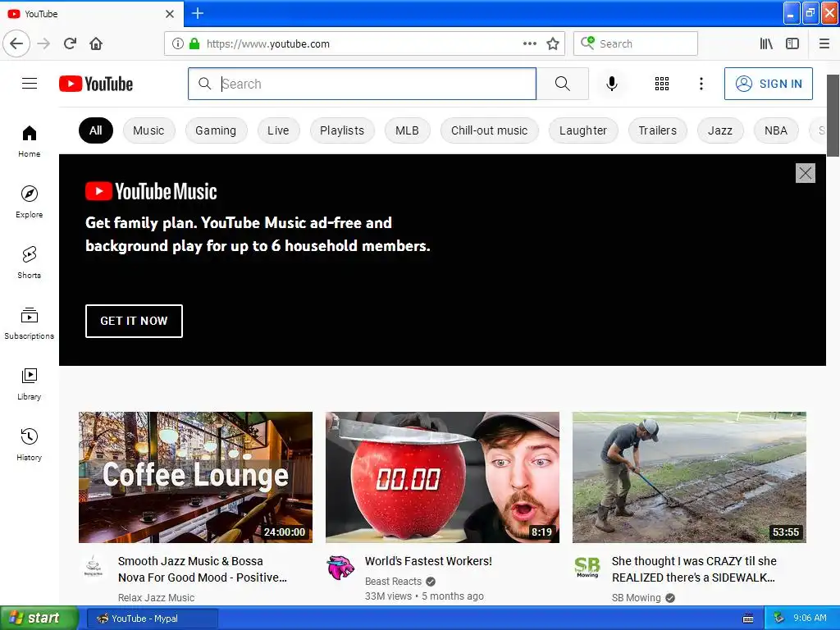Screen dimensions: 840x630
Task: Click the YouTube logo
Action: pyautogui.click(x=96, y=84)
